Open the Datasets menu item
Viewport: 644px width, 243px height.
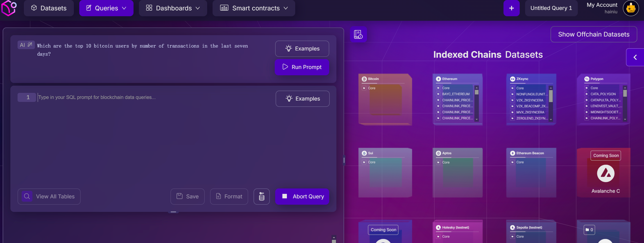[49, 8]
